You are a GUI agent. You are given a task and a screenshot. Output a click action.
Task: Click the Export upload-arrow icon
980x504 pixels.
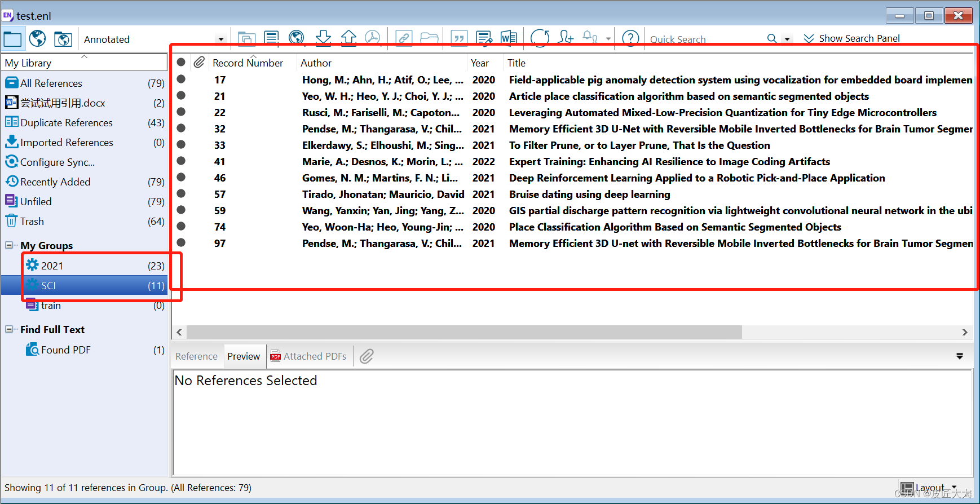[x=348, y=38]
